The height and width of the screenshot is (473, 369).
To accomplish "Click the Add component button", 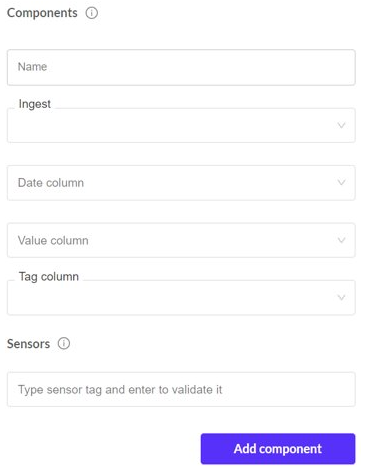I will pos(278,449).
